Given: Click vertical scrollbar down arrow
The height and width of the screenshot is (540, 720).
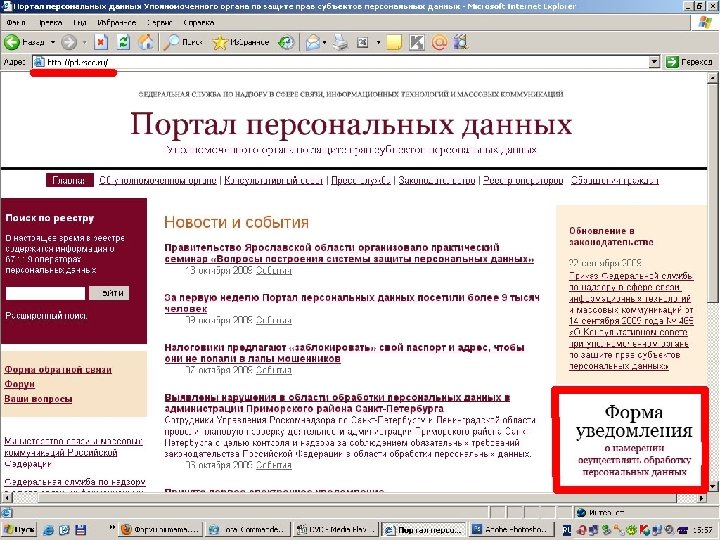Looking at the screenshot, I should 712,486.
